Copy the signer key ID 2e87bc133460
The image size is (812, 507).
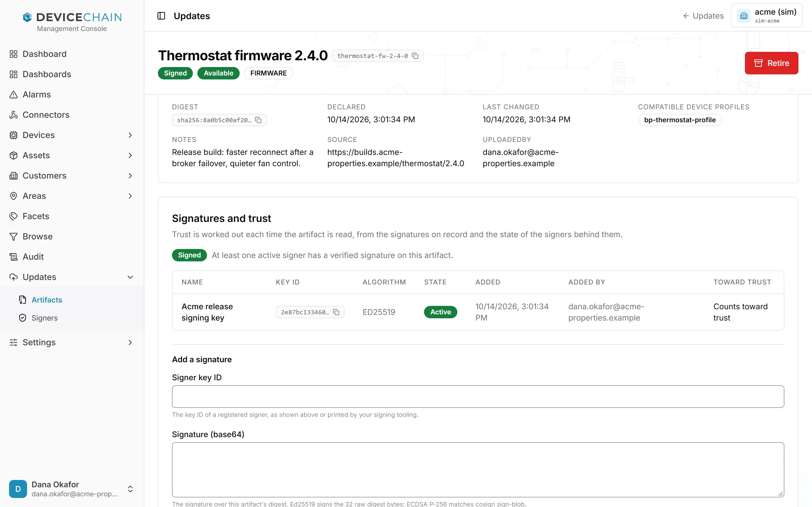(336, 312)
